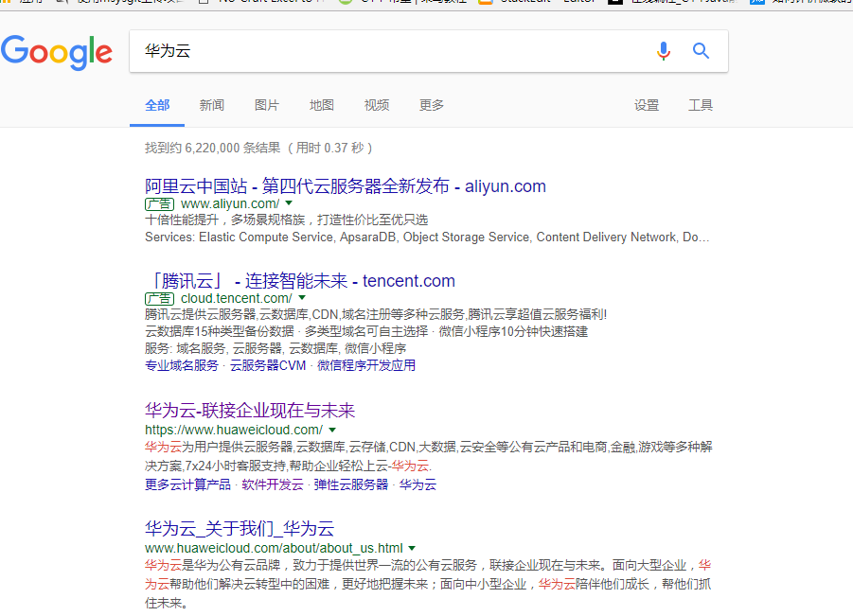
Task: Click the blue search magnifier icon
Action: [x=701, y=51]
